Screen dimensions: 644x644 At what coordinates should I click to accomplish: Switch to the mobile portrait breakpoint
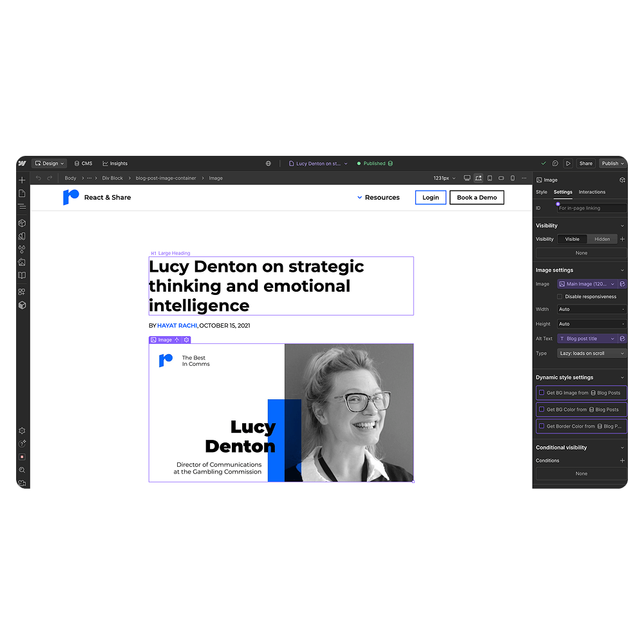[513, 178]
